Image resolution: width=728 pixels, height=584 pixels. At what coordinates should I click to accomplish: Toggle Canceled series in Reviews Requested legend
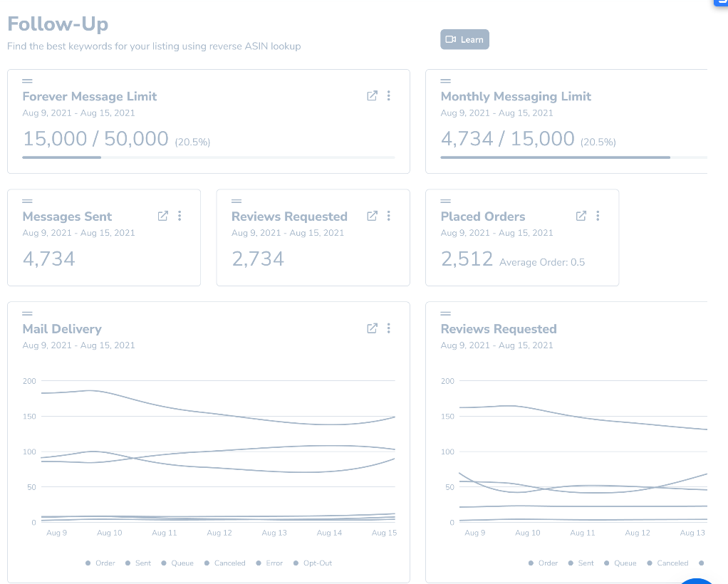[668, 563]
